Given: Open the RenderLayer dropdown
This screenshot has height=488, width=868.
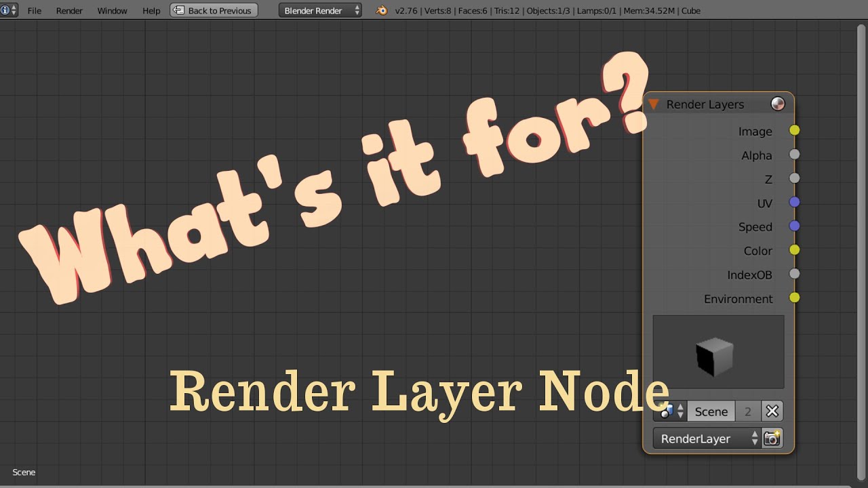Looking at the screenshot, I should (x=707, y=439).
